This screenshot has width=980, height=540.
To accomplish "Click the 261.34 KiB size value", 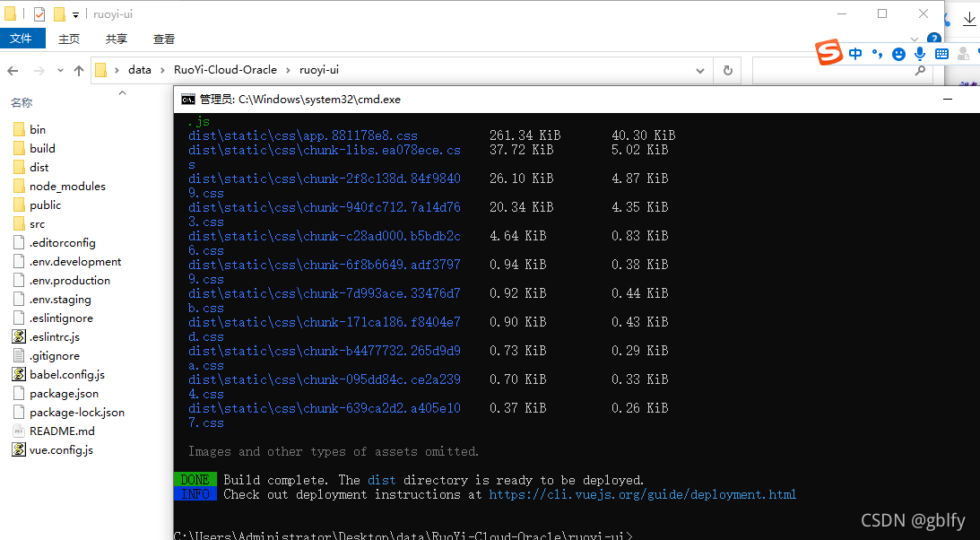I will pyautogui.click(x=525, y=135).
